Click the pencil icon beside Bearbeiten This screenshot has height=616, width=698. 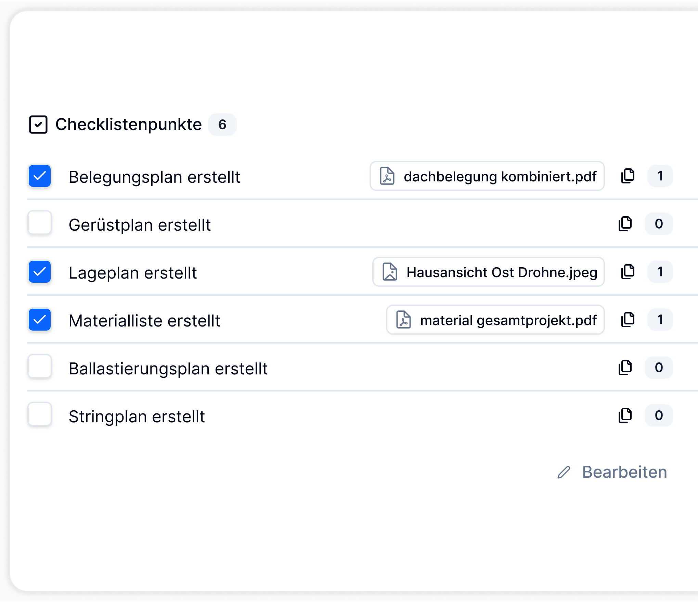pos(564,472)
